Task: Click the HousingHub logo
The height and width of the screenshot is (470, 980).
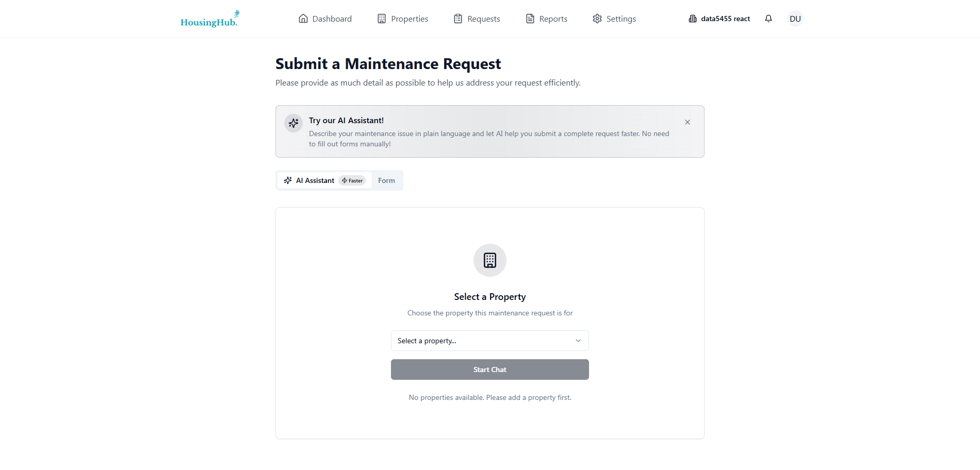Action: tap(209, 19)
